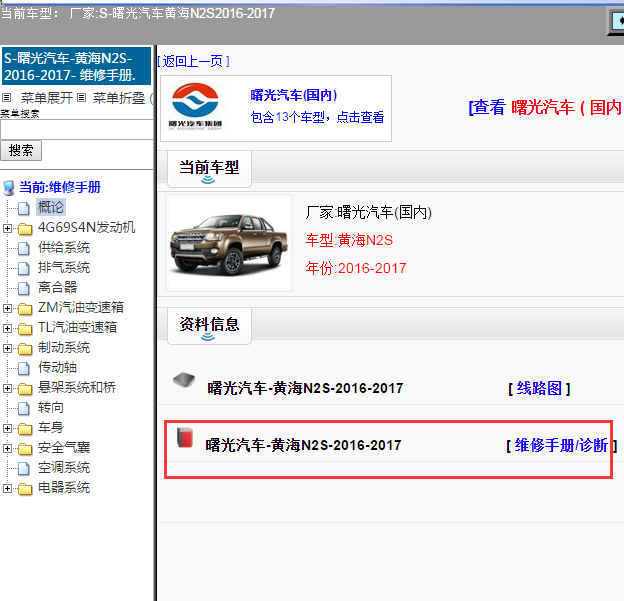Click the grey wiring diagram book icon
This screenshot has height=601, width=624.
click(184, 380)
